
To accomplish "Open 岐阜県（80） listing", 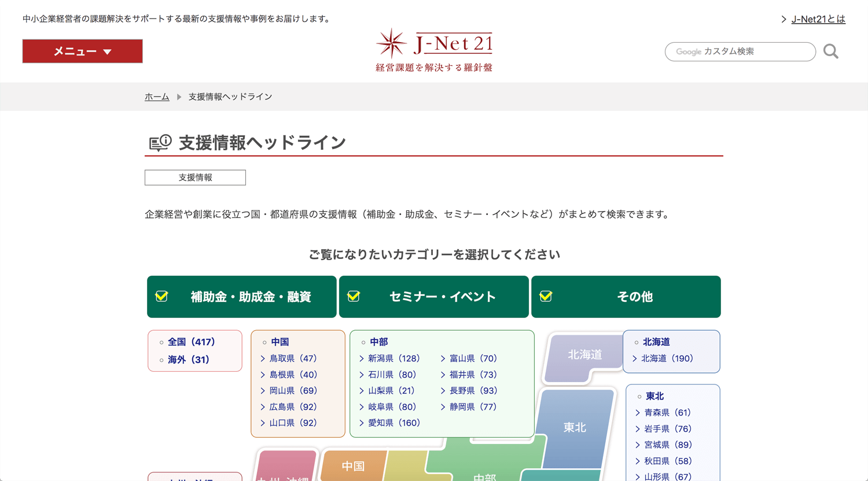I will click(392, 407).
